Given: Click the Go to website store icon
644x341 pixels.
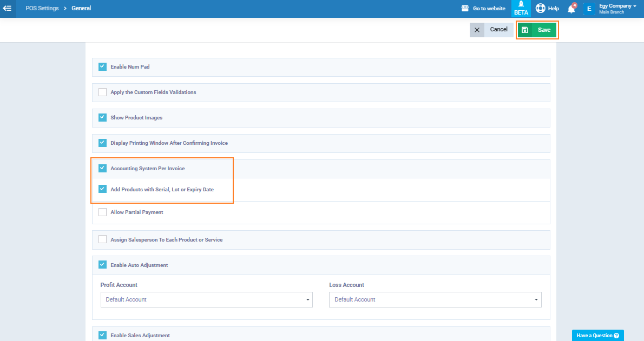Looking at the screenshot, I should [x=465, y=9].
